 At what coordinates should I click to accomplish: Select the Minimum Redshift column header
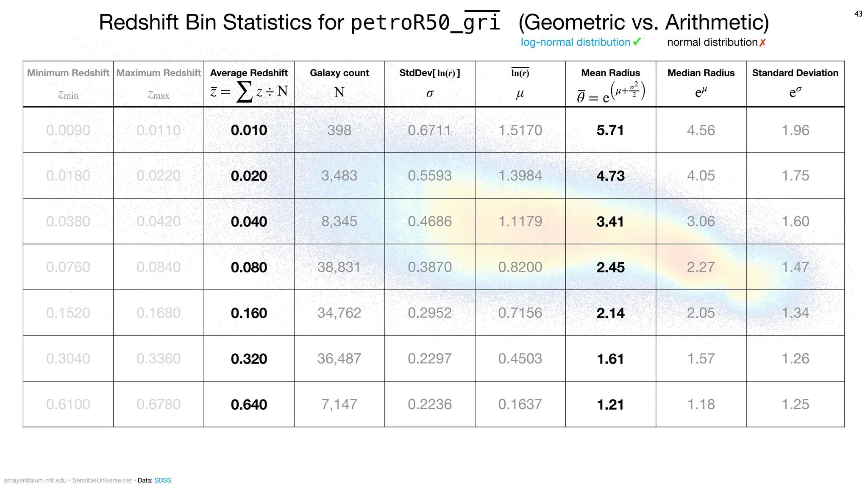point(68,73)
